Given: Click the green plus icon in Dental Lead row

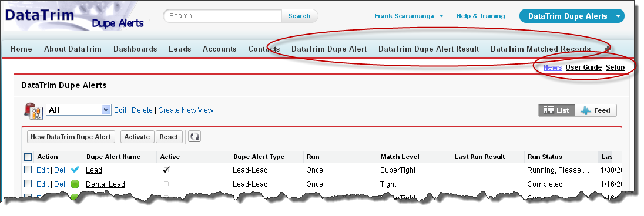Looking at the screenshot, I should pos(75,184).
